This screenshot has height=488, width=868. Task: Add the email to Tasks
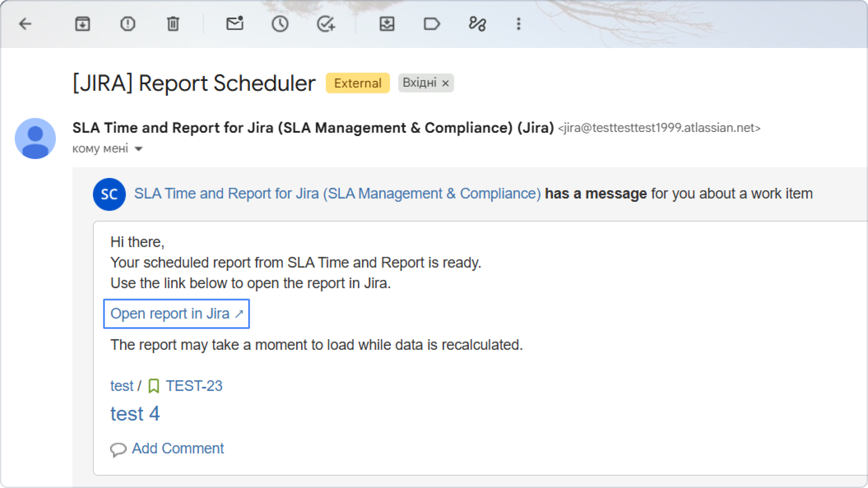click(x=326, y=24)
